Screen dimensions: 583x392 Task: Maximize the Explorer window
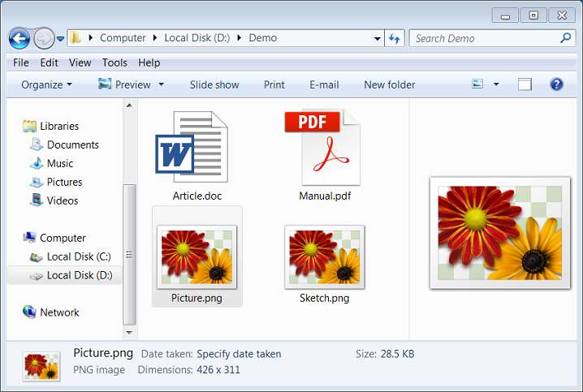coord(533,15)
